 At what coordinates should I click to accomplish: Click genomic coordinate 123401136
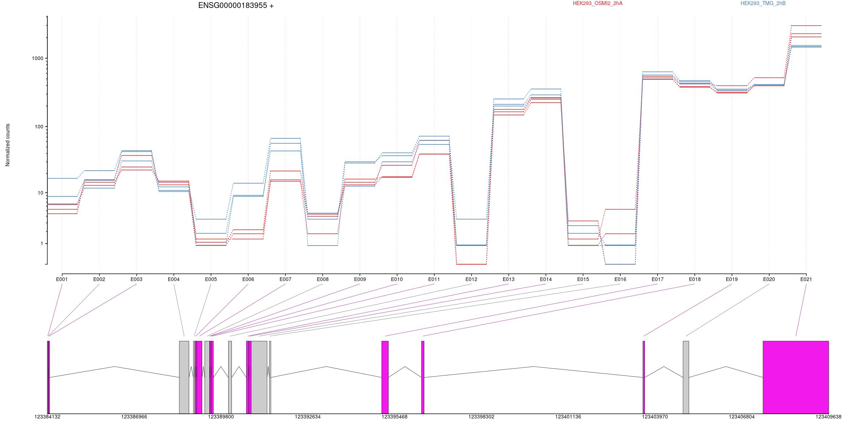(568, 417)
